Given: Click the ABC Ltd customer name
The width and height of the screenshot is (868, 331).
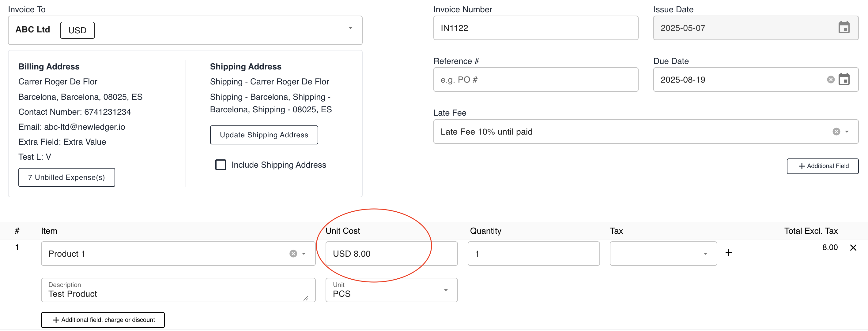Looking at the screenshot, I should (x=33, y=30).
